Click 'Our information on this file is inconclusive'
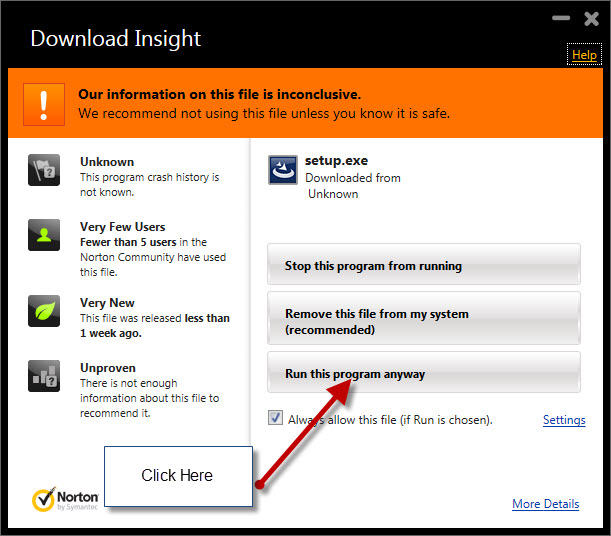Viewport: 611px width, 536px height. pyautogui.click(x=220, y=94)
